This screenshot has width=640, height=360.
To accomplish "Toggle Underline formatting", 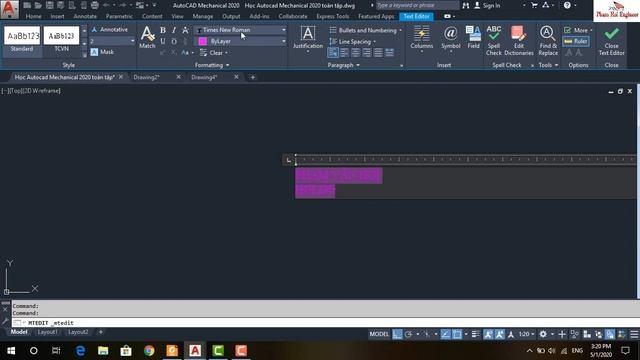I will click(x=163, y=41).
